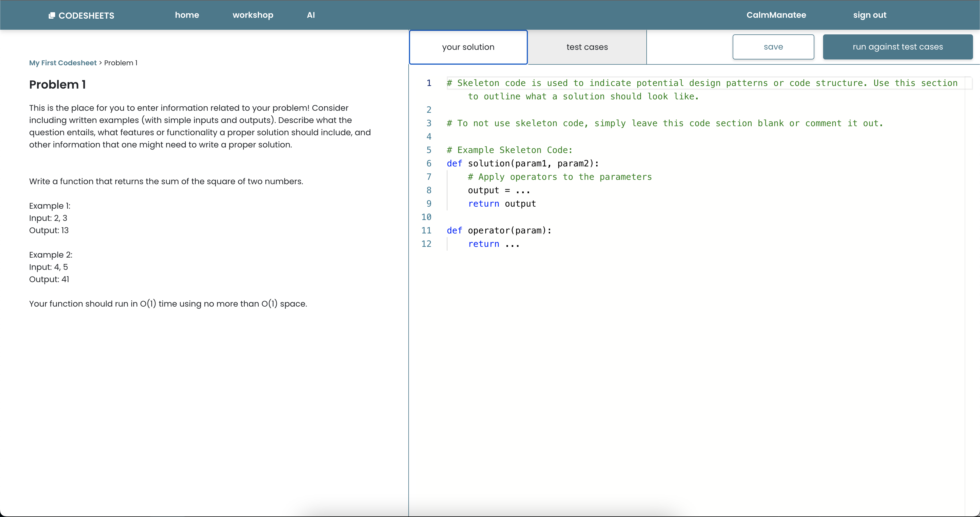Run against test cases
This screenshot has height=517, width=980.
click(897, 47)
